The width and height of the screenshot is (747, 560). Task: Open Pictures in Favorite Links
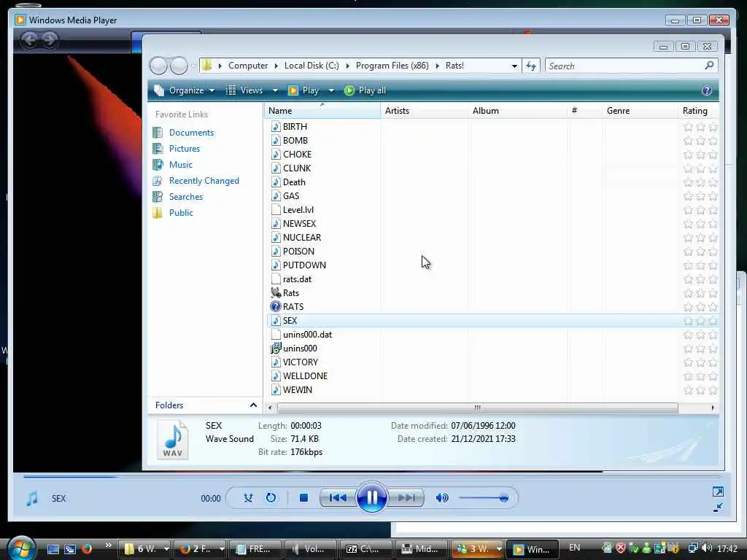[x=185, y=149]
